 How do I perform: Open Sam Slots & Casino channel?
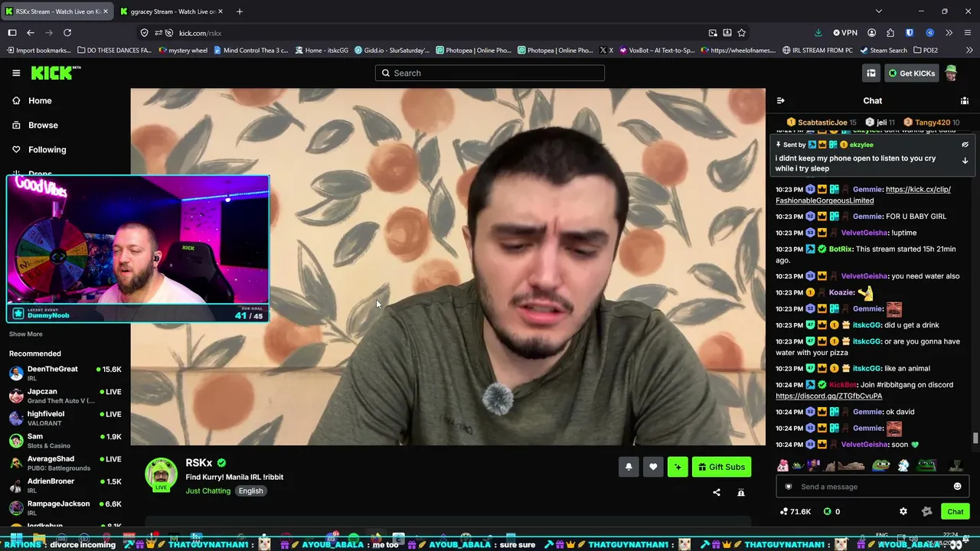[65, 441]
